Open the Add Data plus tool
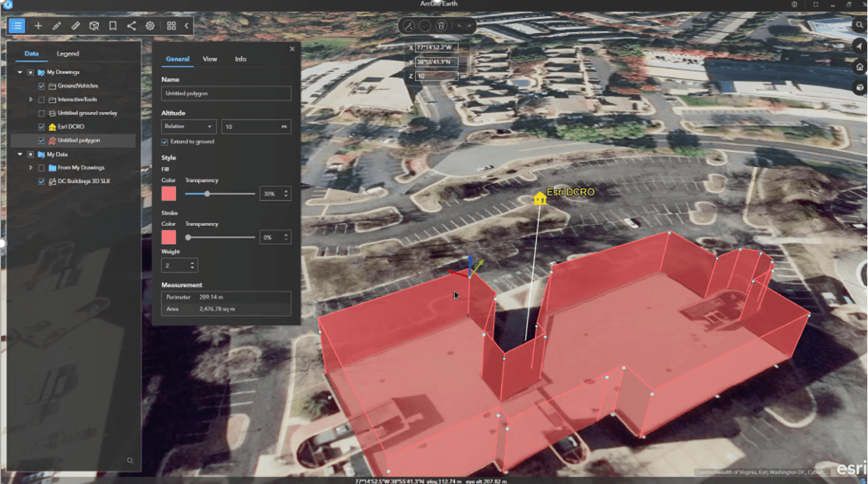 [x=38, y=26]
